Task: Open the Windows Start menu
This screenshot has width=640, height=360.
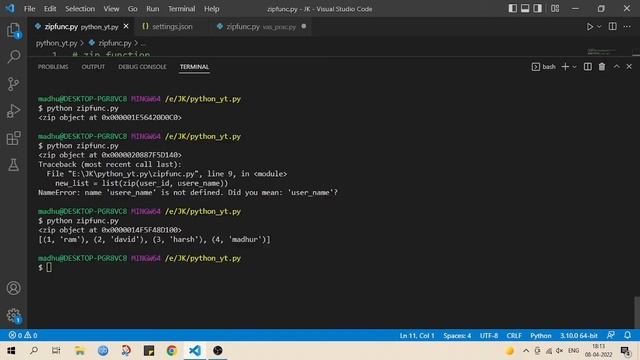Action: (11, 351)
